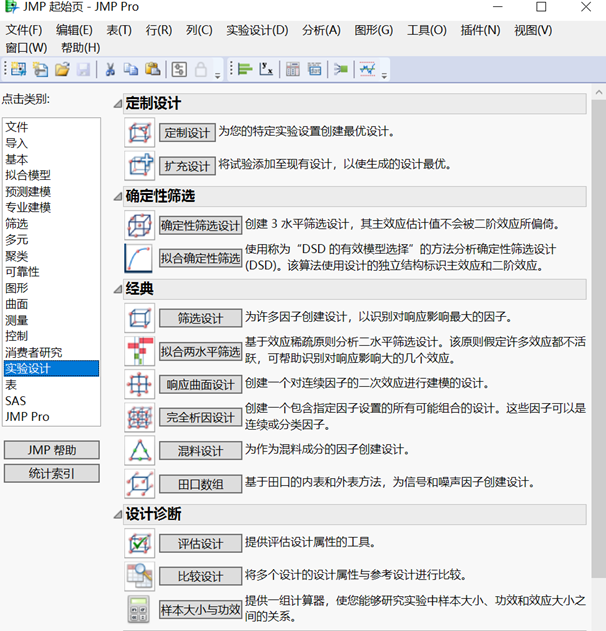Open the 帮助(H) menu
Screen dimensions: 606x631
tap(80, 48)
